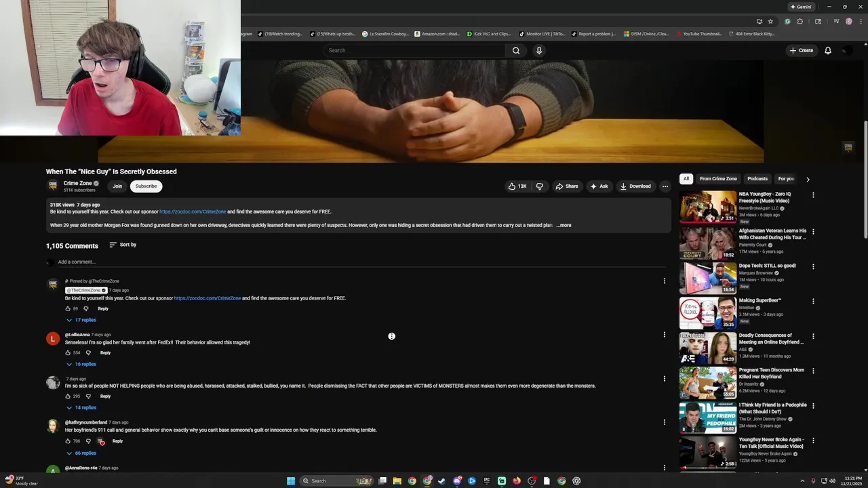868x488 pixels.
Task: Open the YouTube account avatar menu
Action: click(848, 51)
